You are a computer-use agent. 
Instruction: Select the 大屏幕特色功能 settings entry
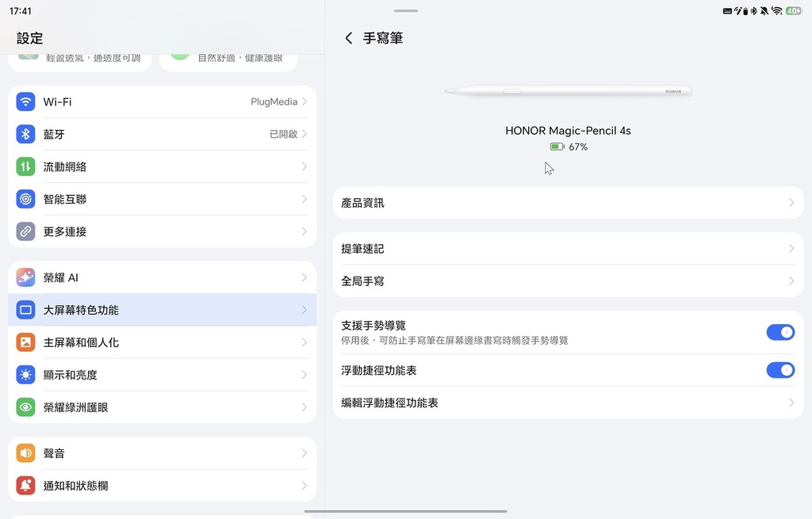pyautogui.click(x=162, y=310)
